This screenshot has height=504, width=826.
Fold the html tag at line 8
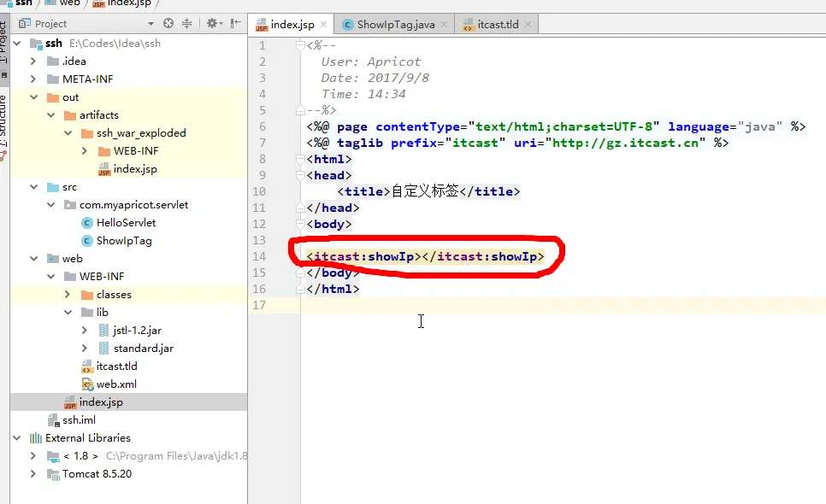coord(300,159)
